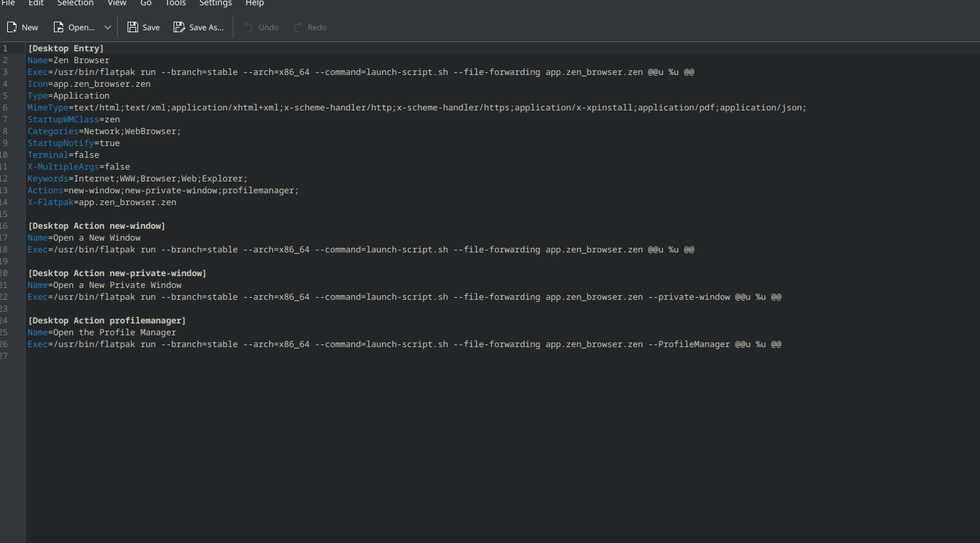Viewport: 980px width, 543px height.
Task: Click the Undo button label
Action: click(x=268, y=28)
